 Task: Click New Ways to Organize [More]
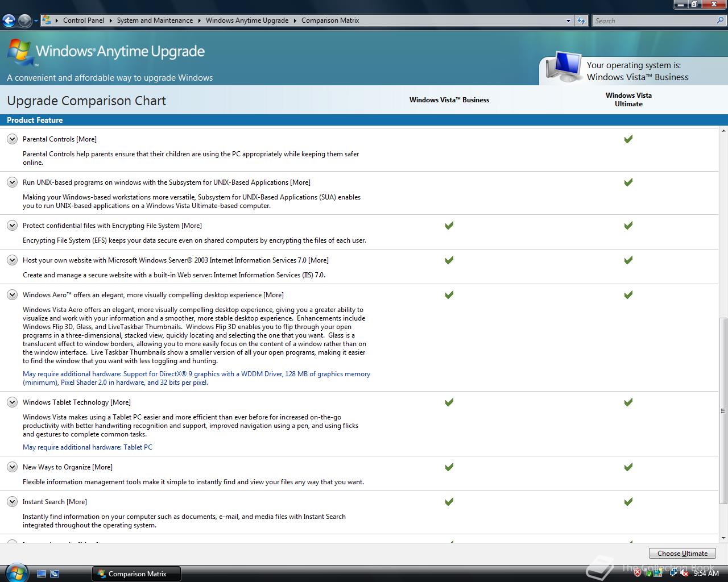[68, 467]
